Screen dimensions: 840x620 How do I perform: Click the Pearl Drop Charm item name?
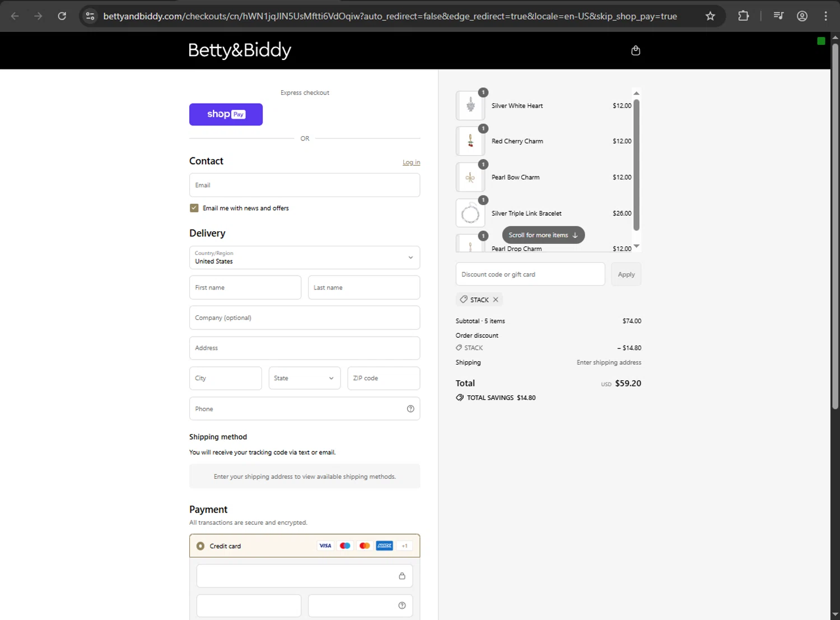coord(516,249)
